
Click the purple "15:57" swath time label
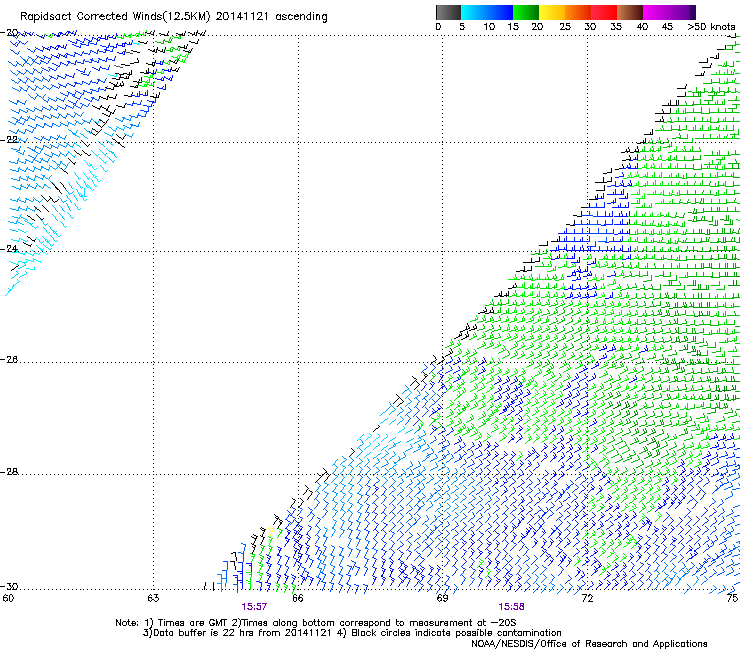coord(254,607)
